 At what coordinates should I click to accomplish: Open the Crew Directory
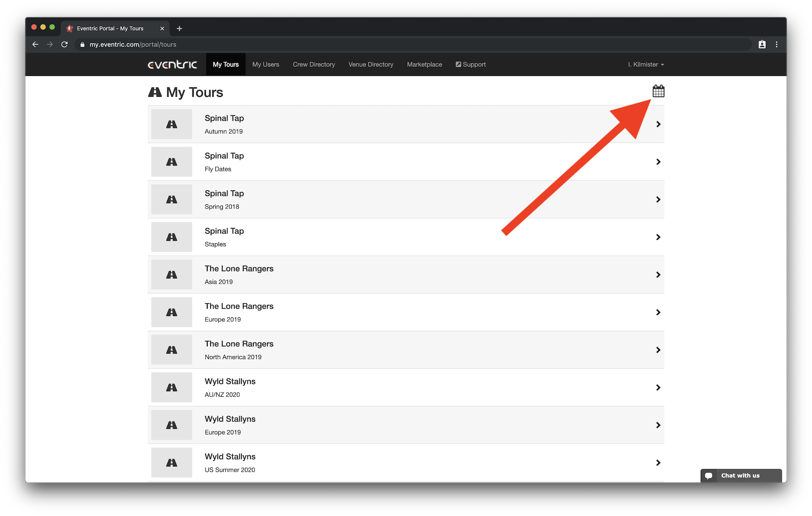click(x=314, y=64)
